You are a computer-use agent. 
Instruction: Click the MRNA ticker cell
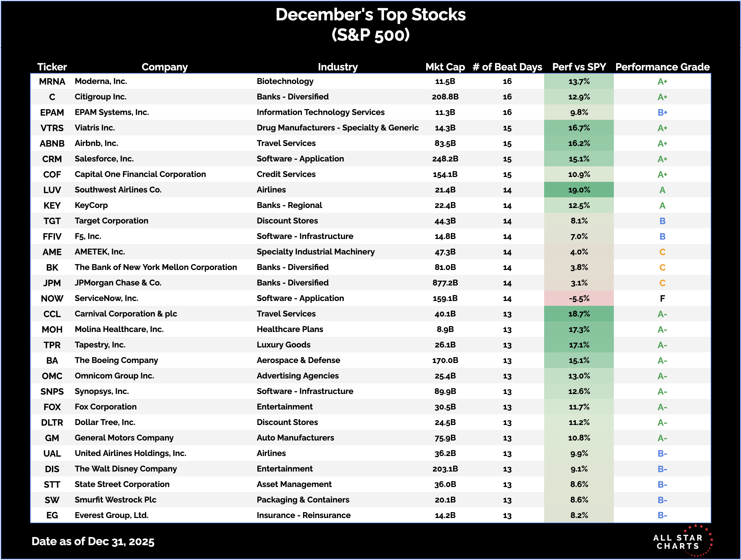point(52,81)
